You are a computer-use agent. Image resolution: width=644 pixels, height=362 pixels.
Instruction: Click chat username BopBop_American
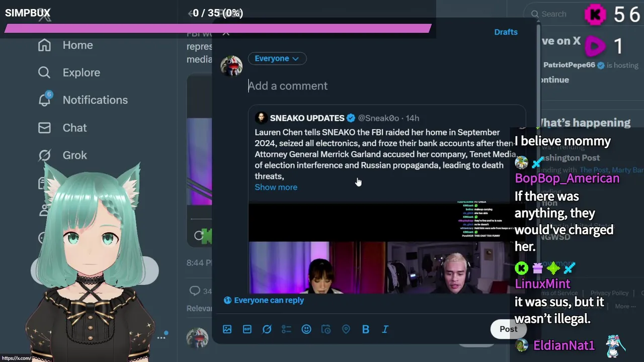pos(567,178)
